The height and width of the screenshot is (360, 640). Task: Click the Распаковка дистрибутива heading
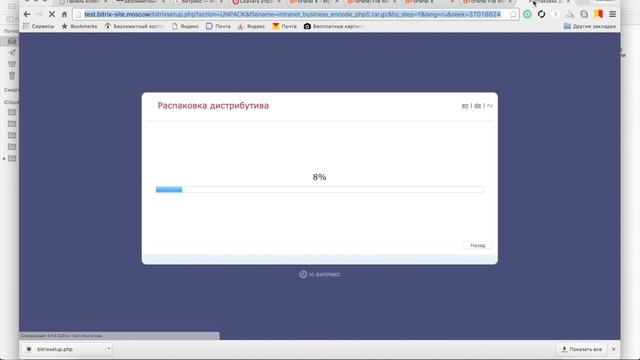213,106
